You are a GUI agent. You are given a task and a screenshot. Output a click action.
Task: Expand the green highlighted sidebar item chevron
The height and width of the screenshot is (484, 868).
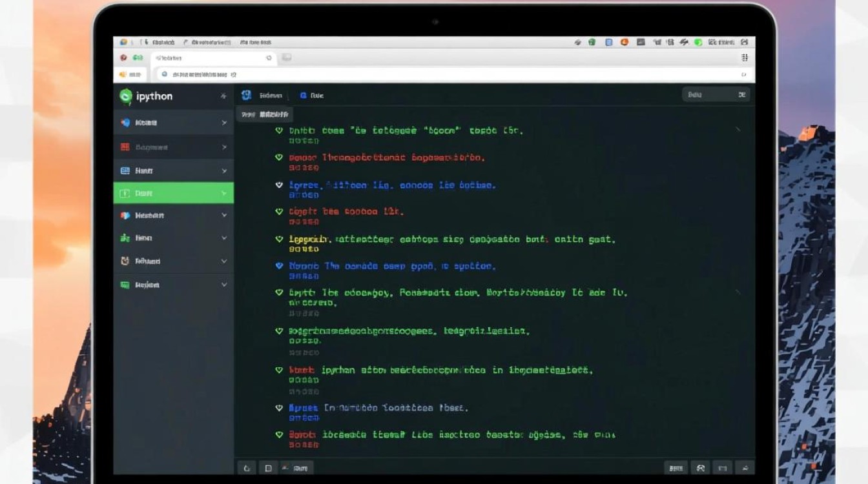(x=224, y=193)
